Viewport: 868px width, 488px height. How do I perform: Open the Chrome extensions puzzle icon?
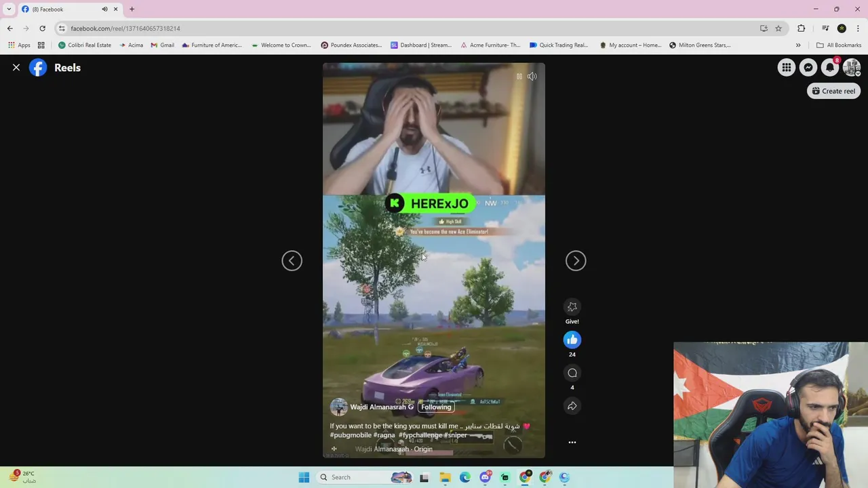point(801,28)
